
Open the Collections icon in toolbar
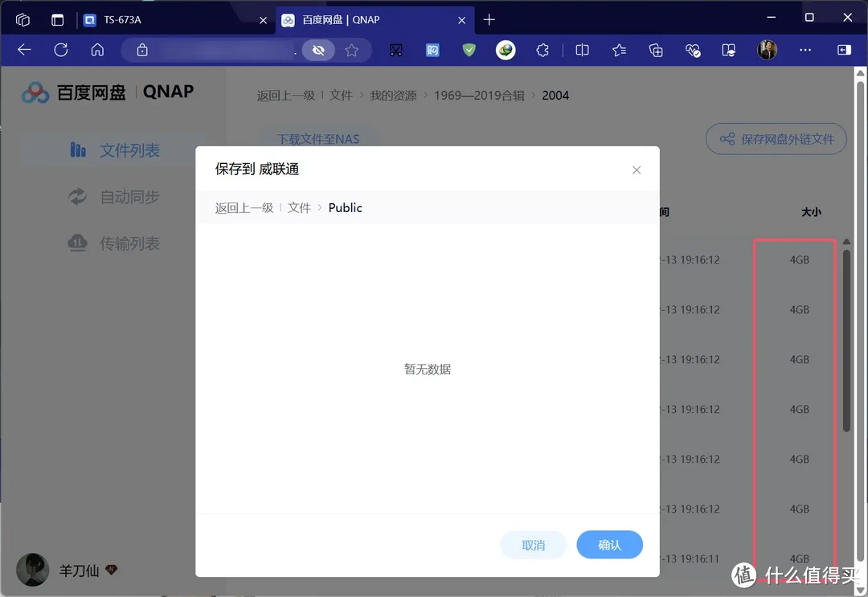(x=656, y=50)
